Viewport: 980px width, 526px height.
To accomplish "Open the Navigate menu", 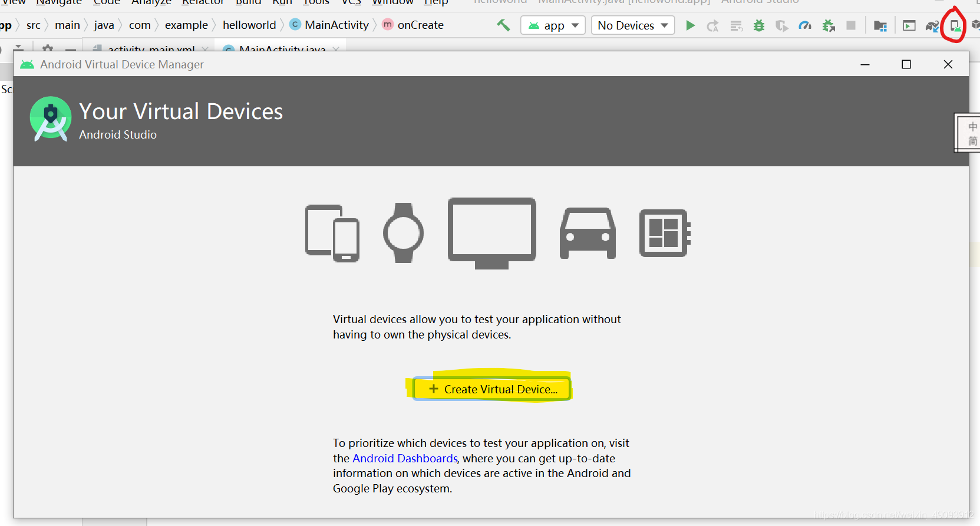I will tap(59, 2).
